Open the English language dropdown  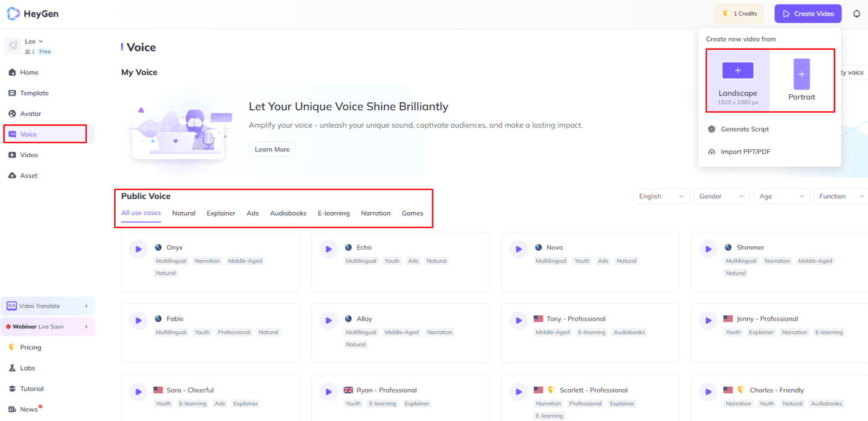pos(661,197)
